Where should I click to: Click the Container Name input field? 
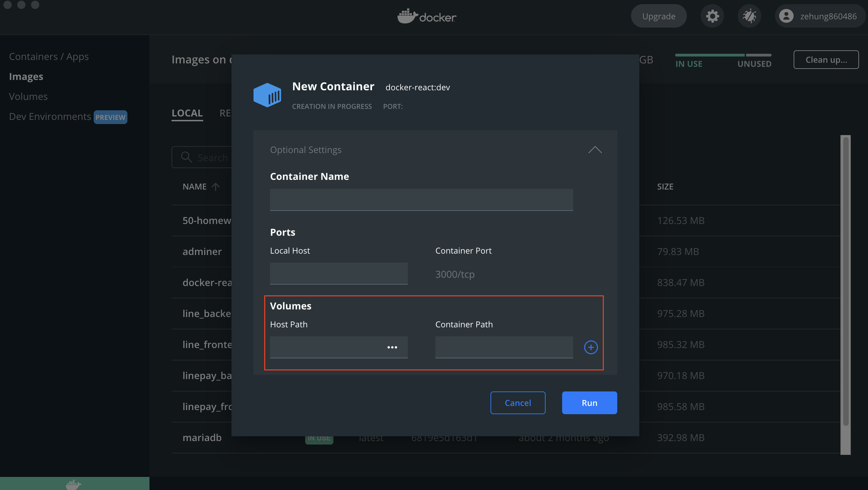pos(421,200)
